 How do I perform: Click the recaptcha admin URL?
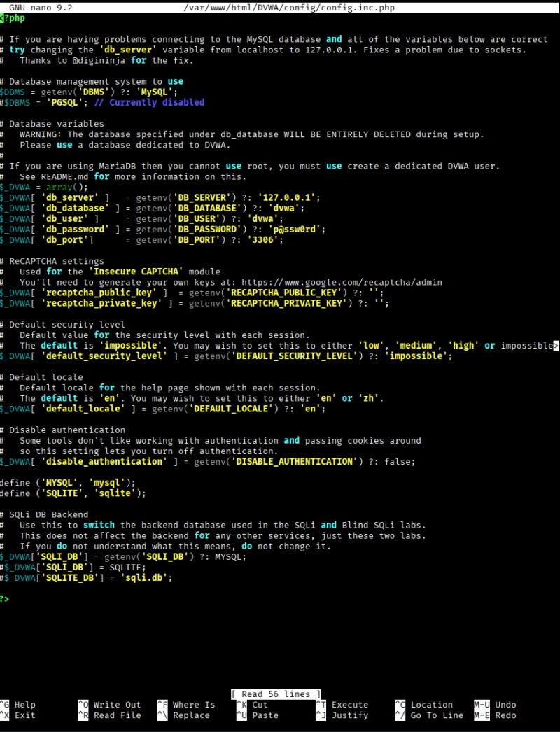(x=342, y=283)
